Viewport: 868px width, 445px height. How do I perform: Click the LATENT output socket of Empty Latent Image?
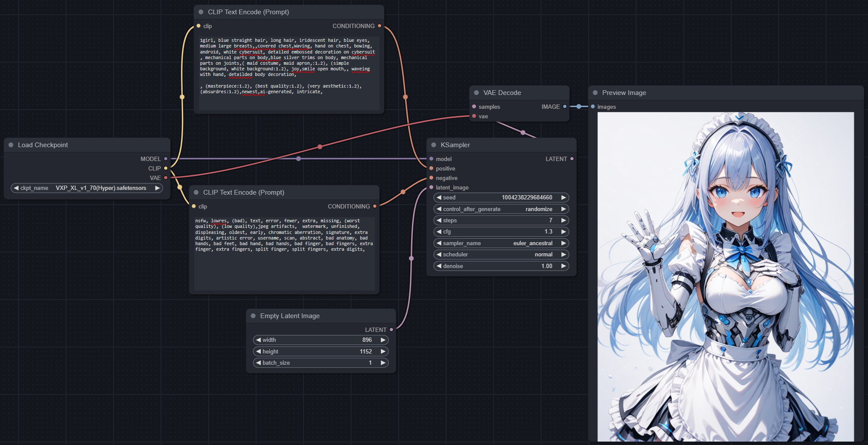click(392, 330)
